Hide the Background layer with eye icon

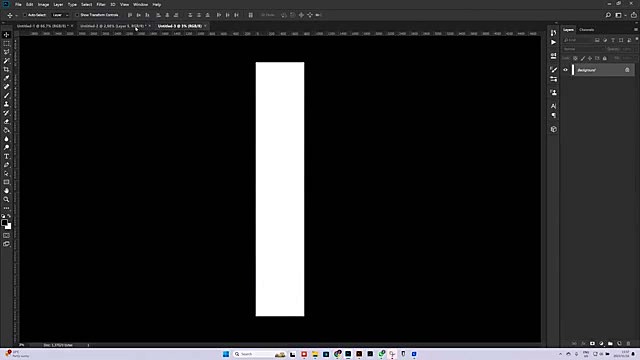pyautogui.click(x=565, y=70)
